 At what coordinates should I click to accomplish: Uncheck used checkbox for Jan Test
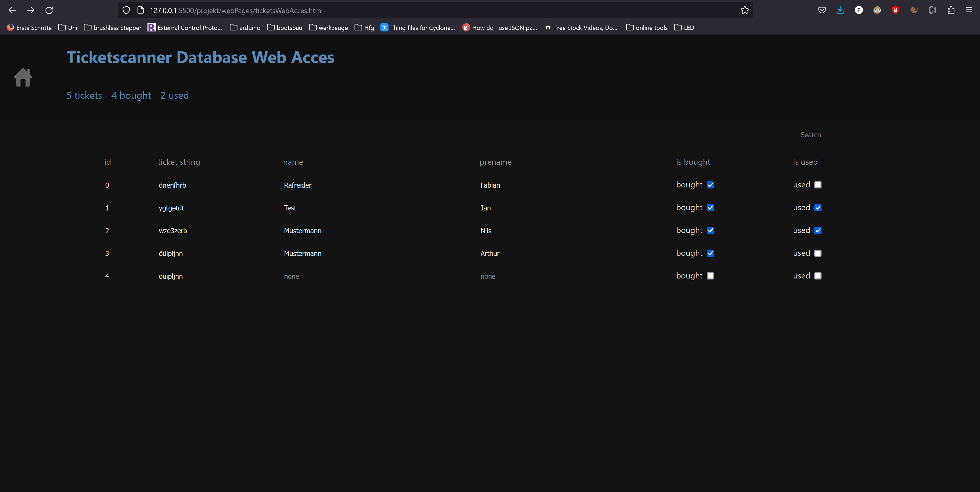pos(818,208)
